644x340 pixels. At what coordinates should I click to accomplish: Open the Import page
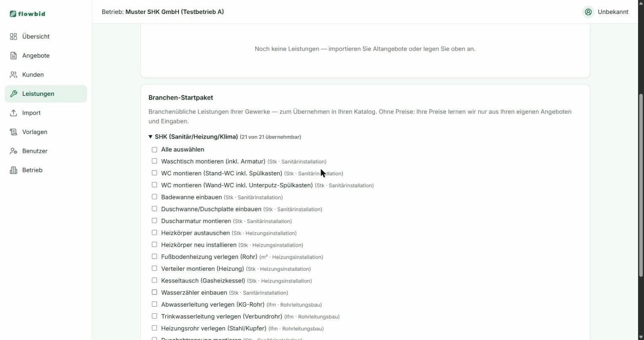46,113
